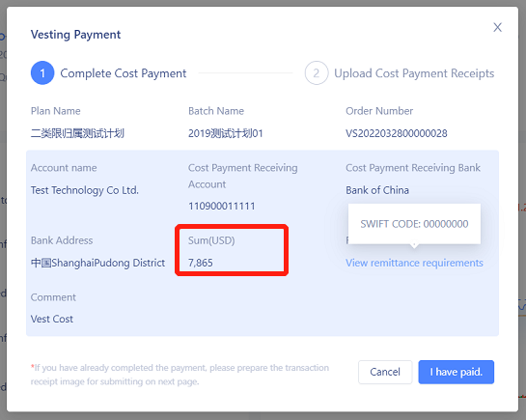526x420 pixels.
Task: Click the step 1 circle icon
Action: click(42, 72)
